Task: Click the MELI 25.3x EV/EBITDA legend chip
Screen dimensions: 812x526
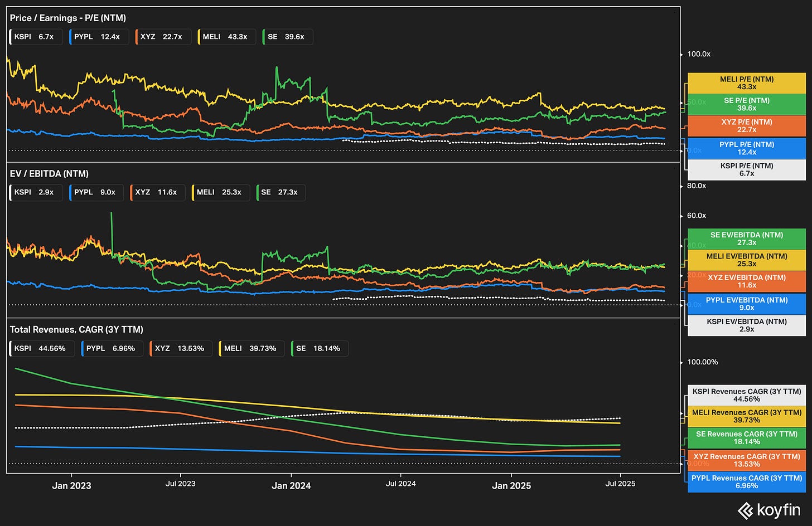Action: (x=221, y=192)
